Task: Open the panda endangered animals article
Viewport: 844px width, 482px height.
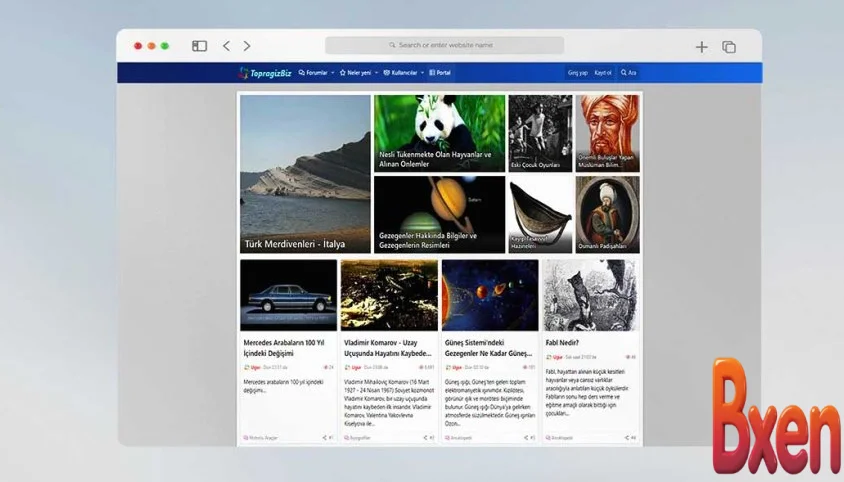Action: point(439,133)
